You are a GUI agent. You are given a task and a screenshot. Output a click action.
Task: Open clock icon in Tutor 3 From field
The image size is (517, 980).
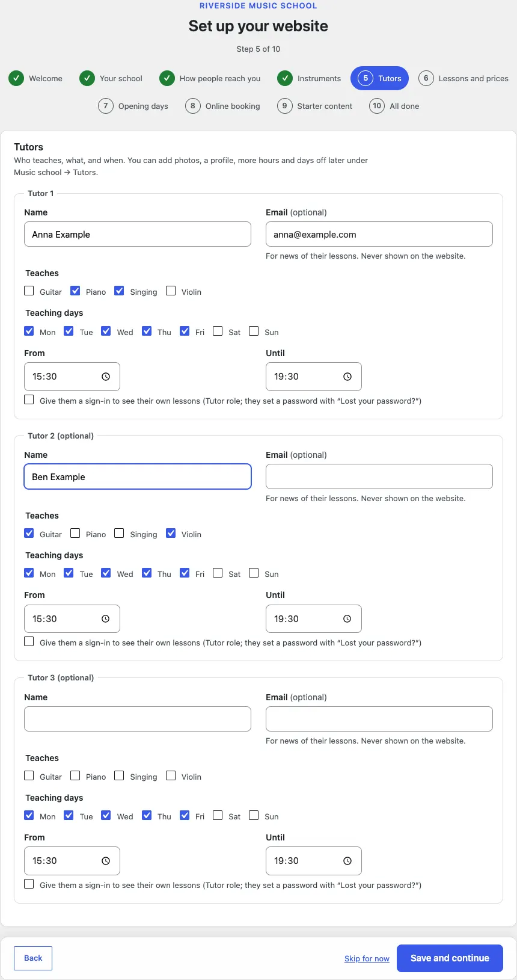[x=106, y=861]
